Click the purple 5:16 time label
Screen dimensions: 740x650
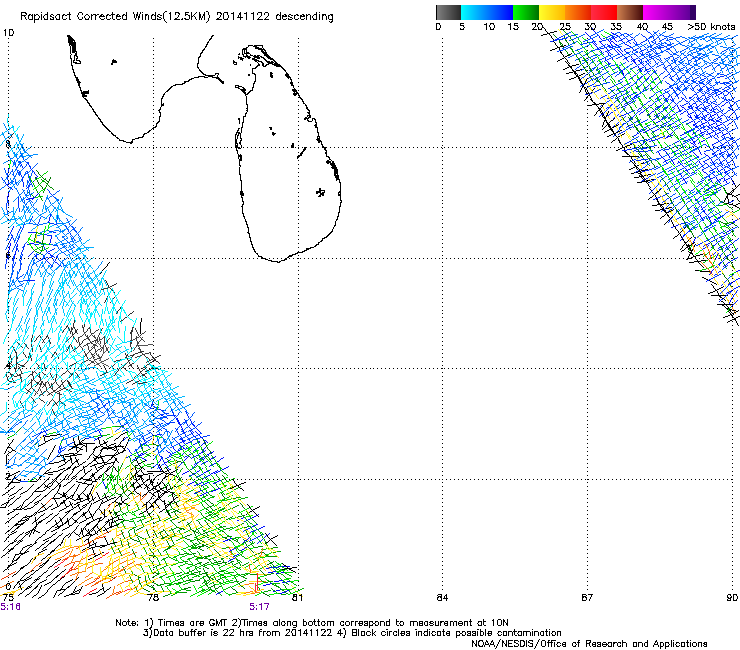[10, 607]
